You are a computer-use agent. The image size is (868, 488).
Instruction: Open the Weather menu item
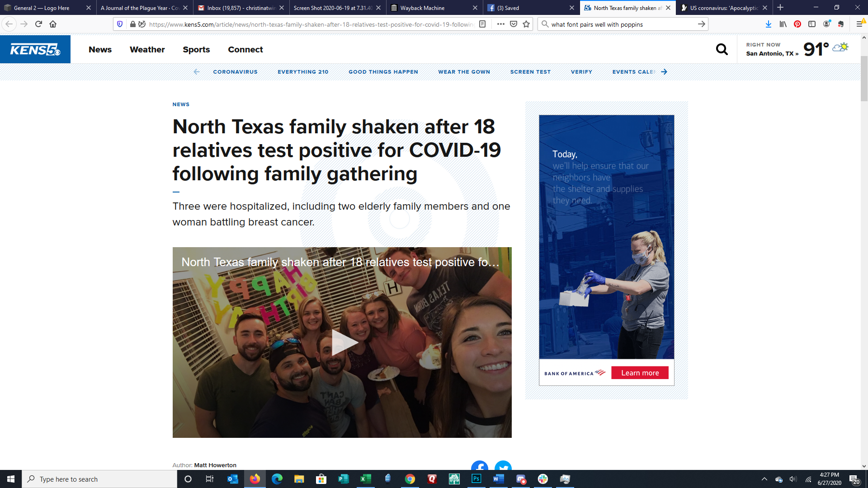click(147, 50)
